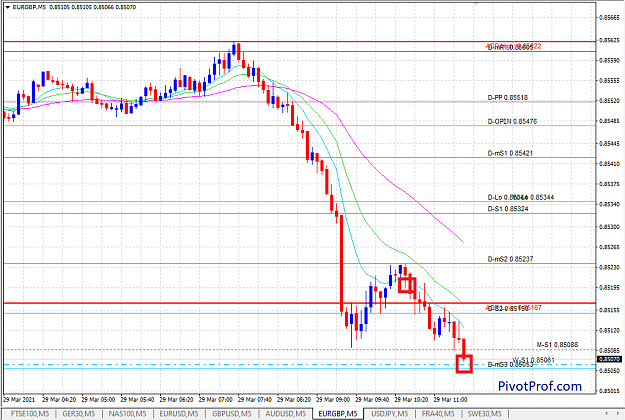The height and width of the screenshot is (420, 625).
Task: Click the 0.85590 price axis value
Action: (x=609, y=61)
